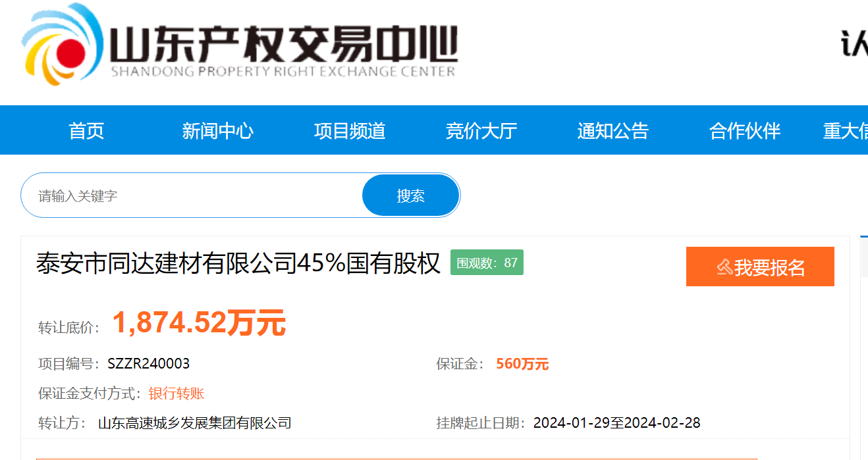868x460 pixels.
Task: Click the 山东产权交易中心 header title text
Action: (284, 44)
